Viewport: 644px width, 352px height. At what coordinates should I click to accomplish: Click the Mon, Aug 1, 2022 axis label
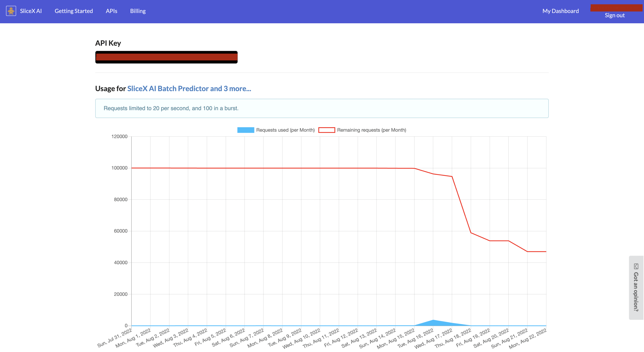point(133,338)
